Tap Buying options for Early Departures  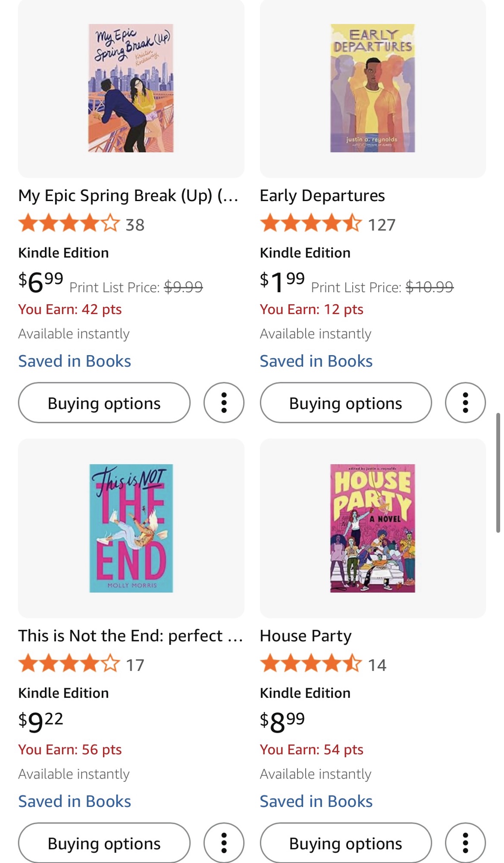click(x=345, y=403)
